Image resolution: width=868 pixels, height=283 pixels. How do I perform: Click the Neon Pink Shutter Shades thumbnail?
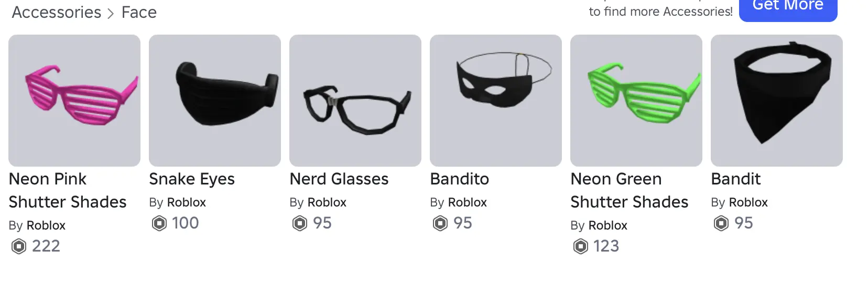click(x=74, y=101)
